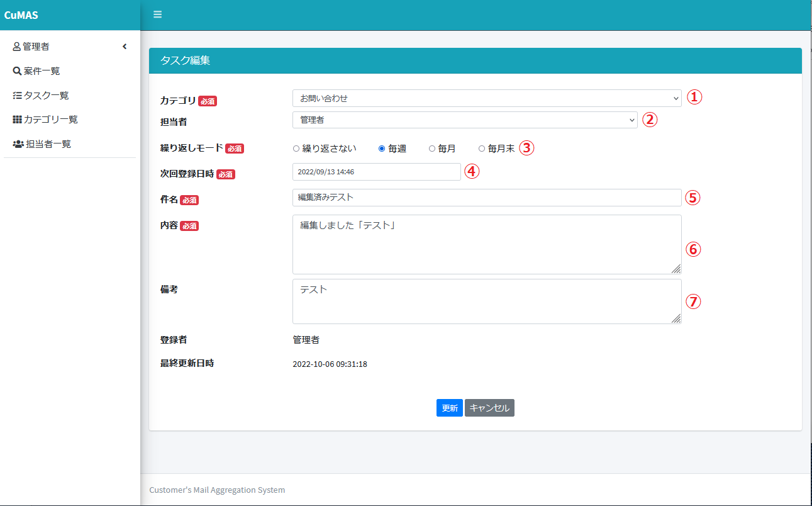Click the grid icon for カテゴリ一覧
This screenshot has height=506, width=812.
pos(17,120)
